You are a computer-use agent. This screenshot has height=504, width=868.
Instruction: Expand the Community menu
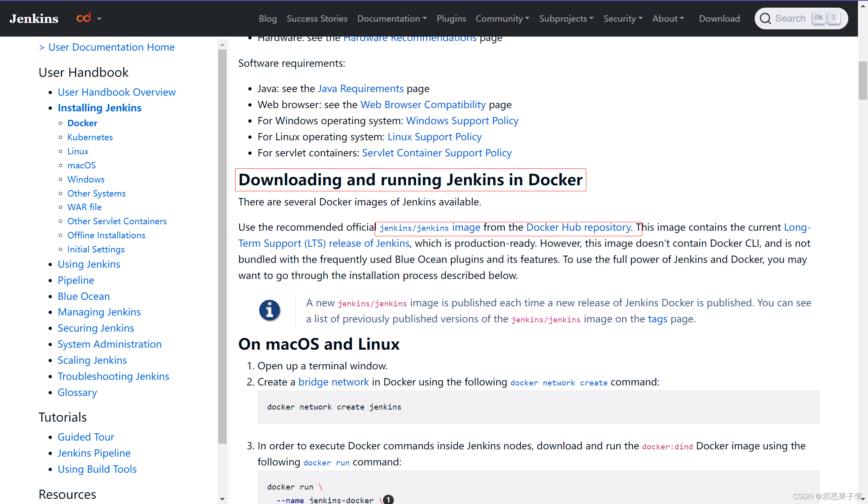click(x=502, y=18)
